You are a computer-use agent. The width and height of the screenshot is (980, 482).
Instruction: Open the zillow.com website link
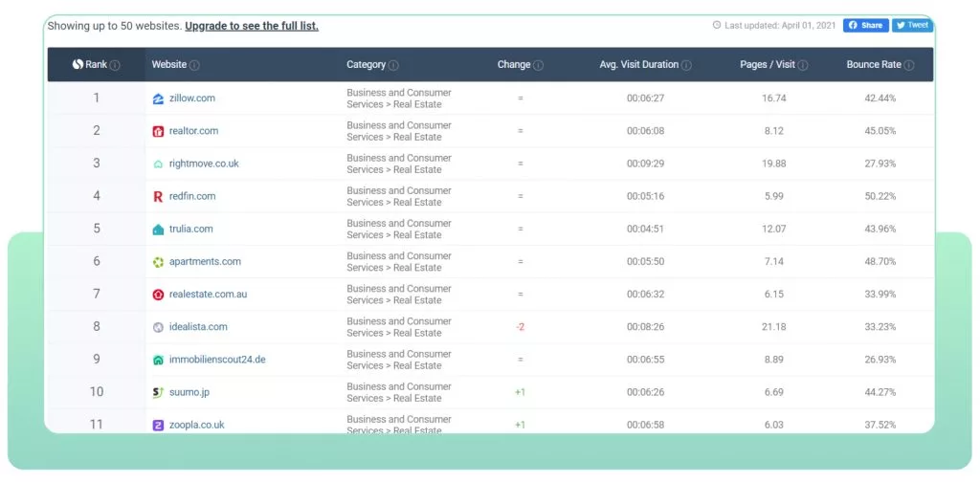coord(191,98)
